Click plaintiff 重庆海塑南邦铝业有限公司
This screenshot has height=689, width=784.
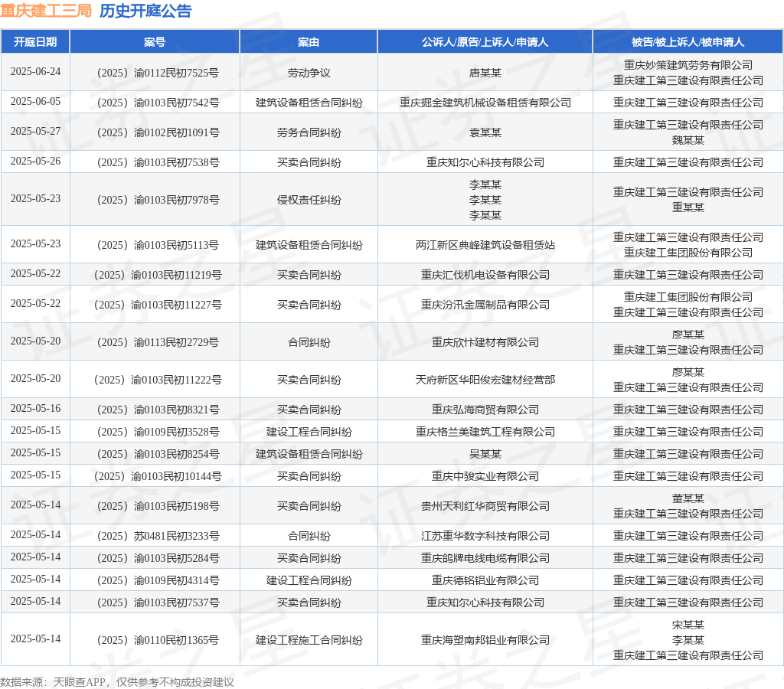(x=485, y=641)
